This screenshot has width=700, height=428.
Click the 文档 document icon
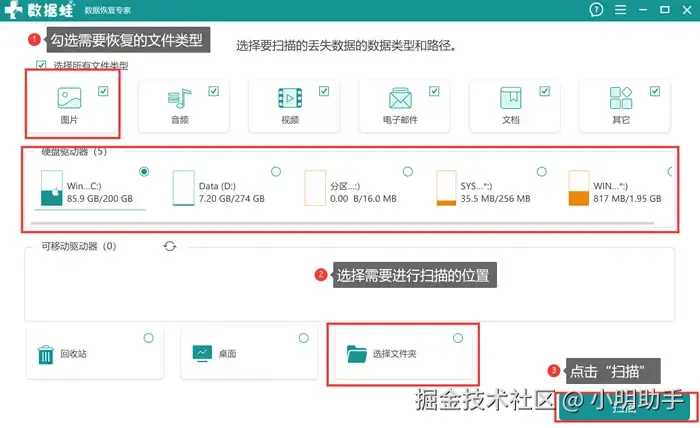coord(511,98)
